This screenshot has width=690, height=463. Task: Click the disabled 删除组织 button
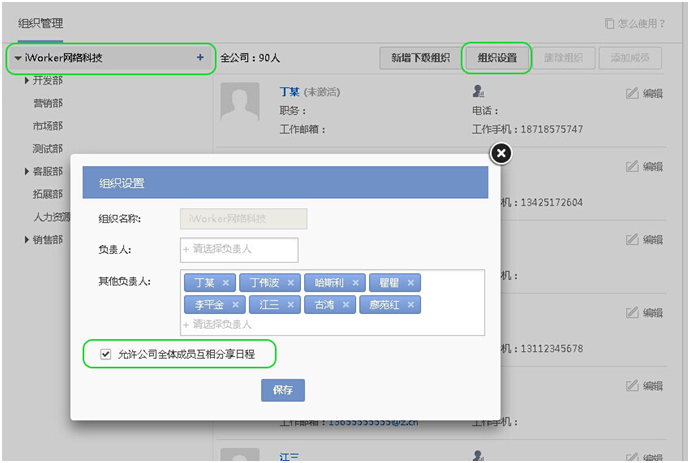point(563,58)
